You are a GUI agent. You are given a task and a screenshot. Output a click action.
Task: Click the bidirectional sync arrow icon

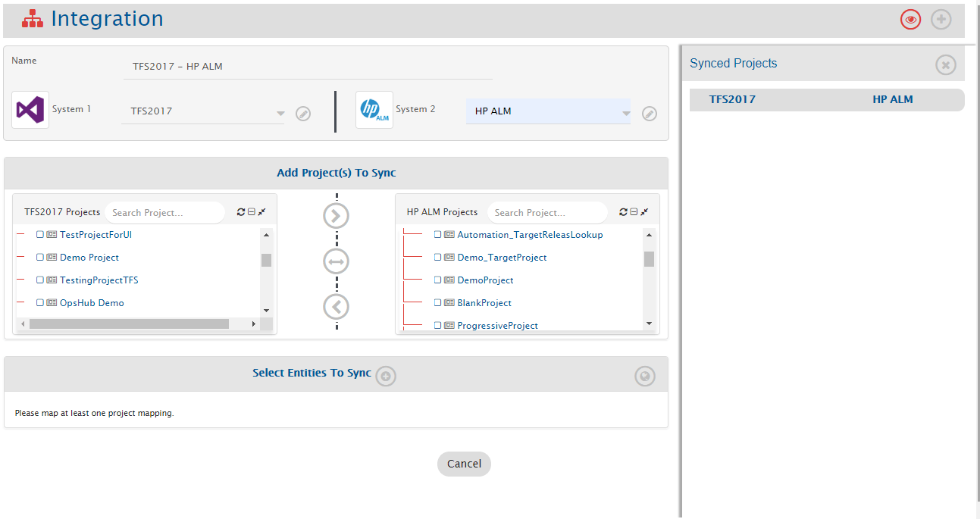[x=336, y=261]
